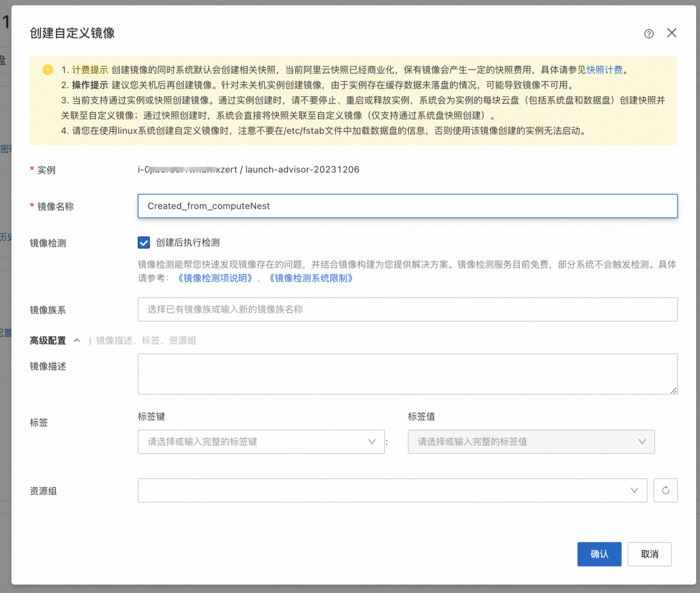
Task: Click the 创建后执行检测 label text
Action: 188,243
